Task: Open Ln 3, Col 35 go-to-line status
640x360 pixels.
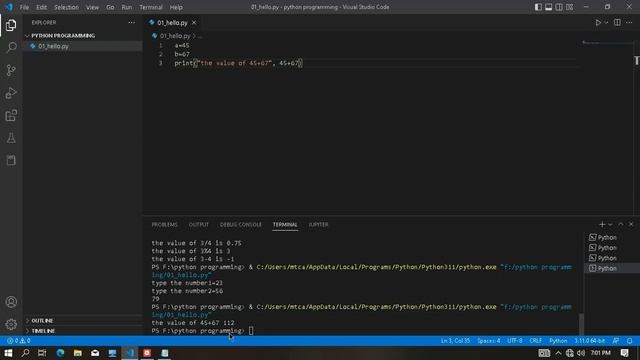Action: pyautogui.click(x=455, y=340)
